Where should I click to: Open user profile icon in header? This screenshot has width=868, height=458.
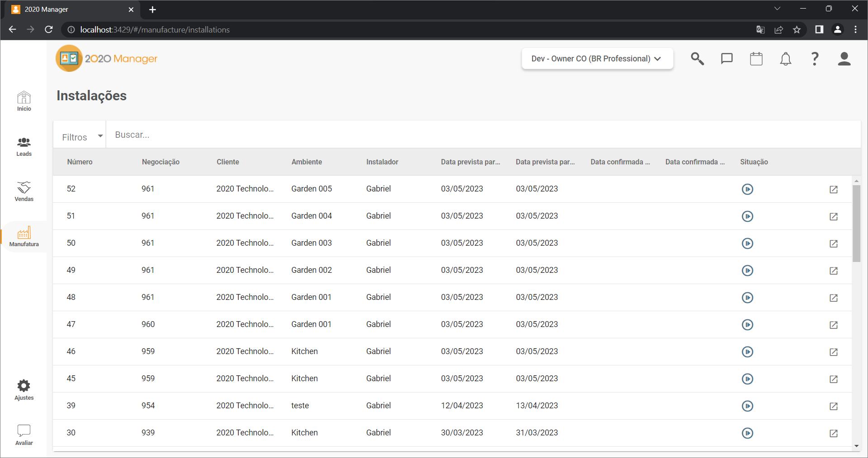[844, 59]
